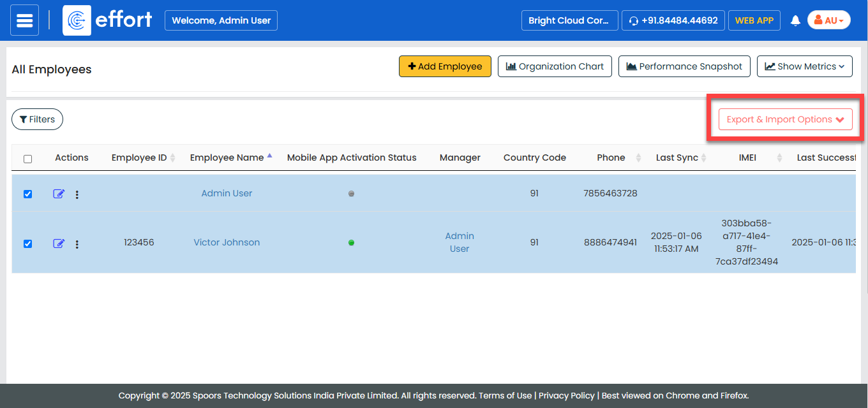Sort by Phone column arrows
The height and width of the screenshot is (408, 868).
[x=638, y=158]
